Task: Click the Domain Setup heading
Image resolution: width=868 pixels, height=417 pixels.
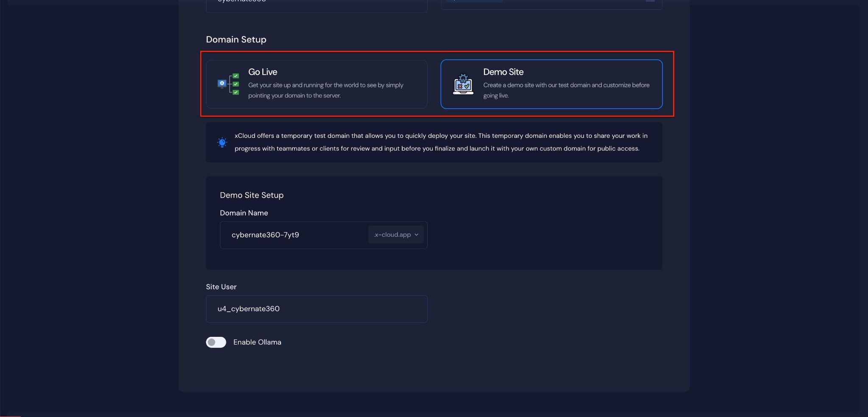Action: pos(236,39)
